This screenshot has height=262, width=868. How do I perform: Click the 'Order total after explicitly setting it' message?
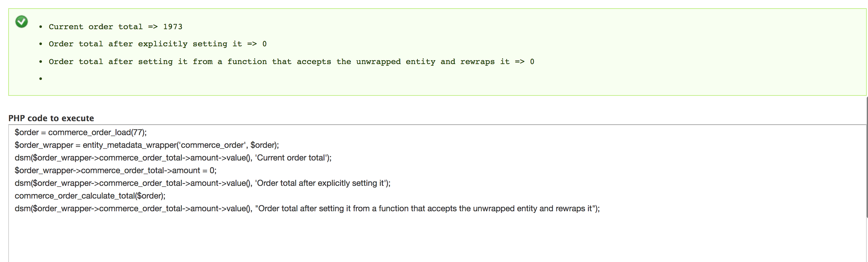pos(157,44)
